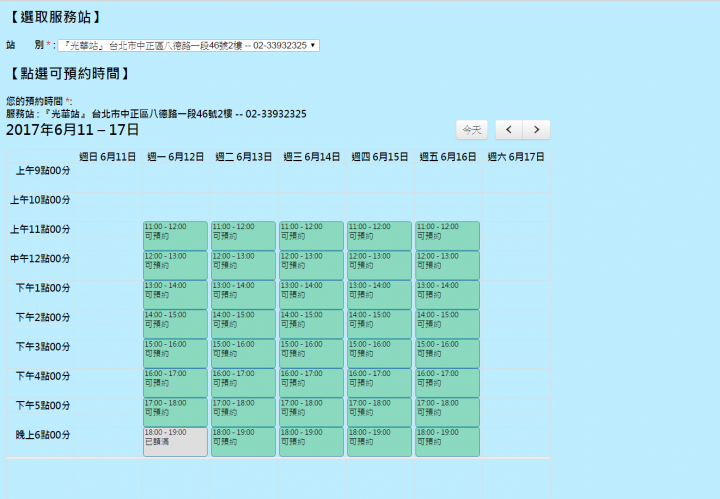Book Friday 6月16日 13:00 - 14:00 slot
The height and width of the screenshot is (499, 720).
[x=447, y=295]
